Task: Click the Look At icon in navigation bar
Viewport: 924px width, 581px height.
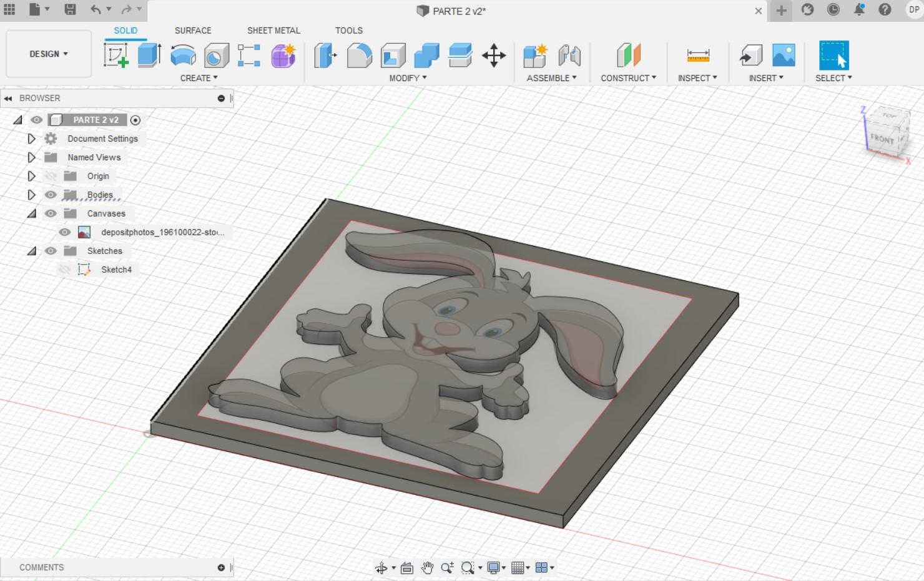Action: coord(407,567)
